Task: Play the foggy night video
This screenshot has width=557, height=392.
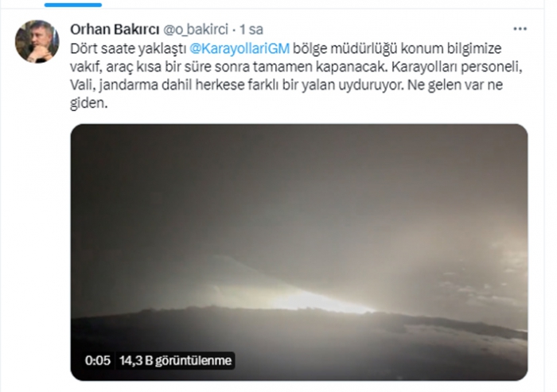Action: [299, 252]
